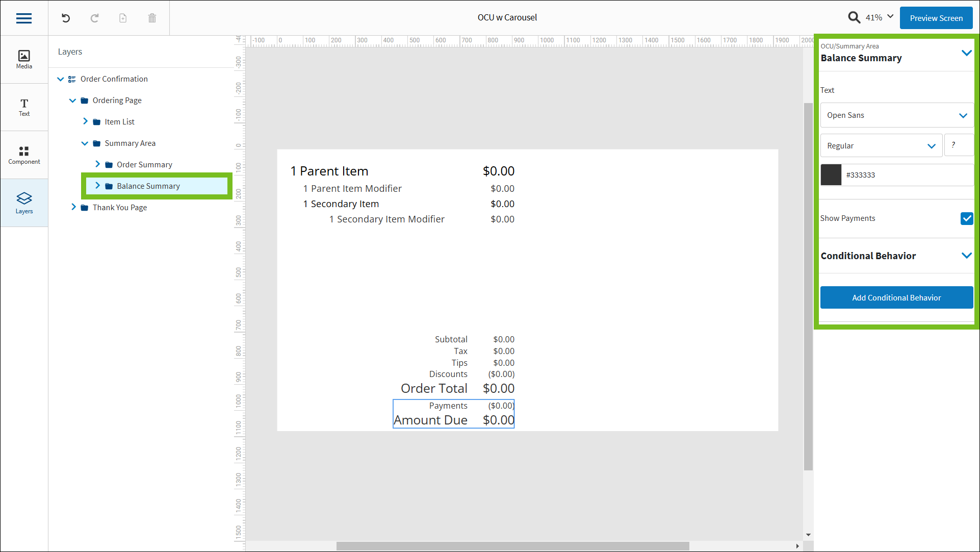Open the Open Sans font dropdown
The width and height of the screenshot is (980, 552).
pos(896,115)
